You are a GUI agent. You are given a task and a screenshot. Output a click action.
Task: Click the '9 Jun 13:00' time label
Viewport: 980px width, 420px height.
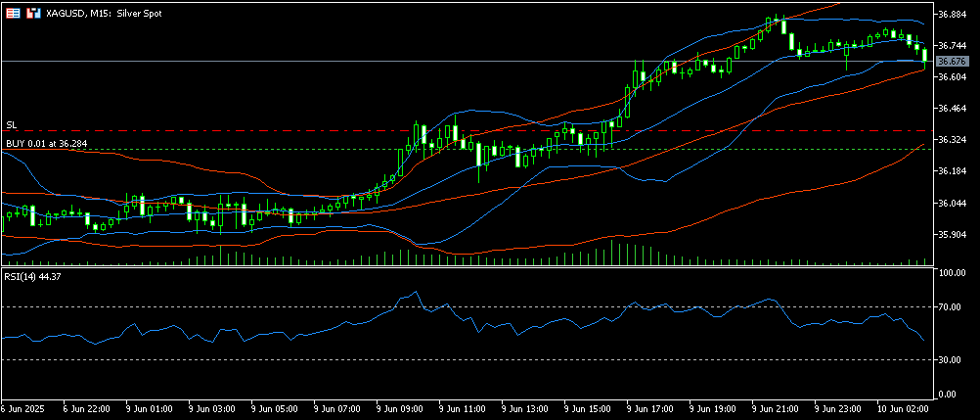coord(524,408)
